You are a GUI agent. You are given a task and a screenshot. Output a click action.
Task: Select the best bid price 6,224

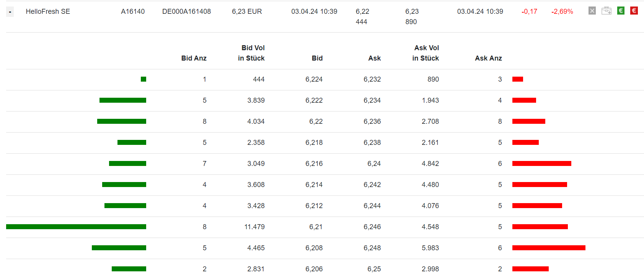(x=314, y=79)
